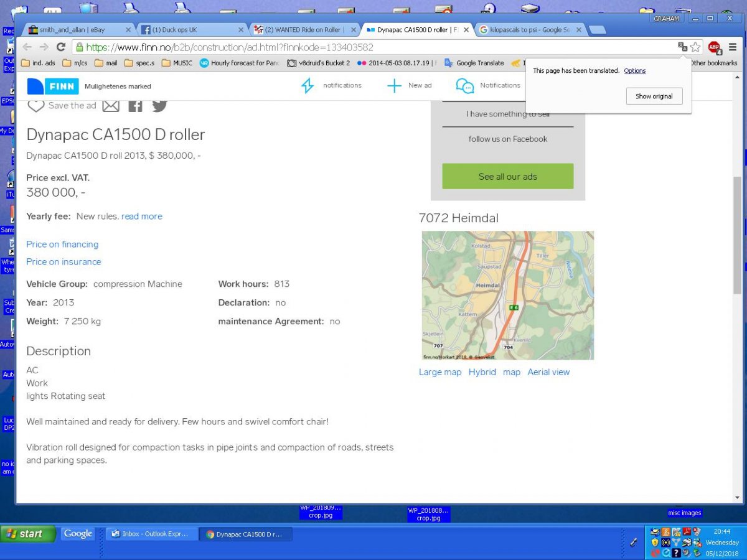Close the Dynapac CA1500 D roller tab
The width and height of the screenshot is (747, 560).
[466, 29]
